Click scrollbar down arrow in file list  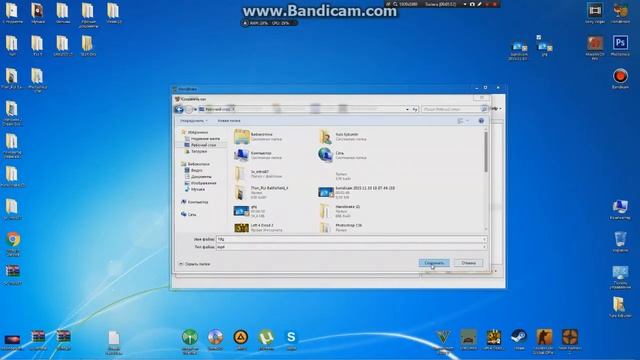click(486, 229)
